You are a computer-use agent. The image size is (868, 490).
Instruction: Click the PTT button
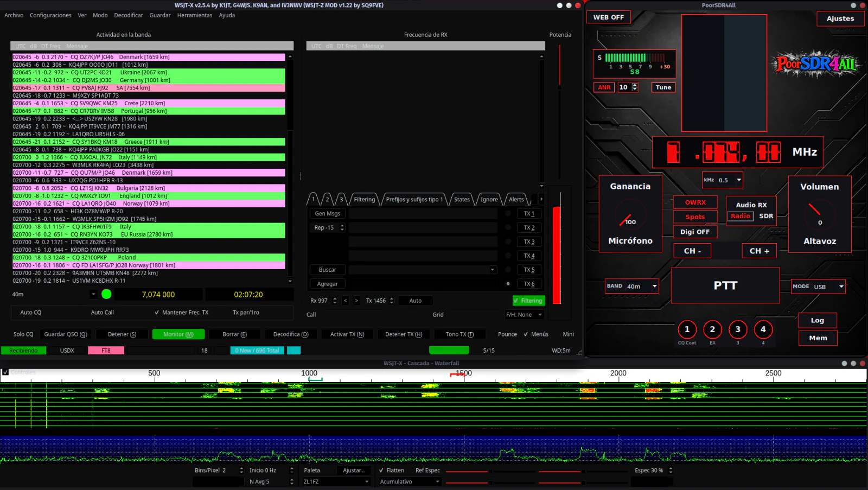tap(725, 285)
